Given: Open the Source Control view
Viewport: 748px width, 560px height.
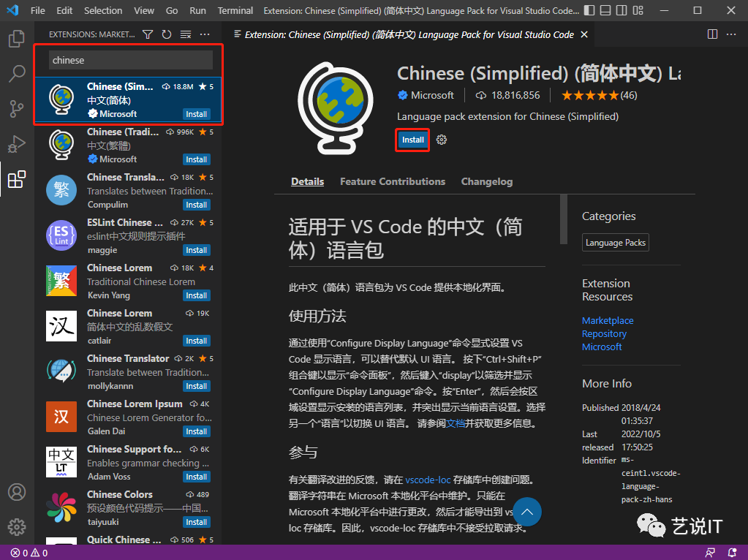Looking at the screenshot, I should point(17,108).
